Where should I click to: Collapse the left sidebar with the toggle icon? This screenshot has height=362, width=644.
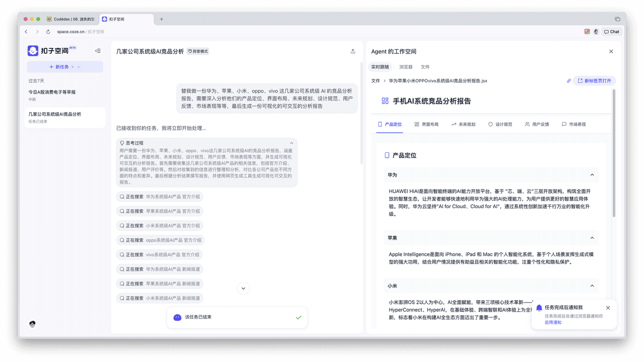pyautogui.click(x=98, y=51)
